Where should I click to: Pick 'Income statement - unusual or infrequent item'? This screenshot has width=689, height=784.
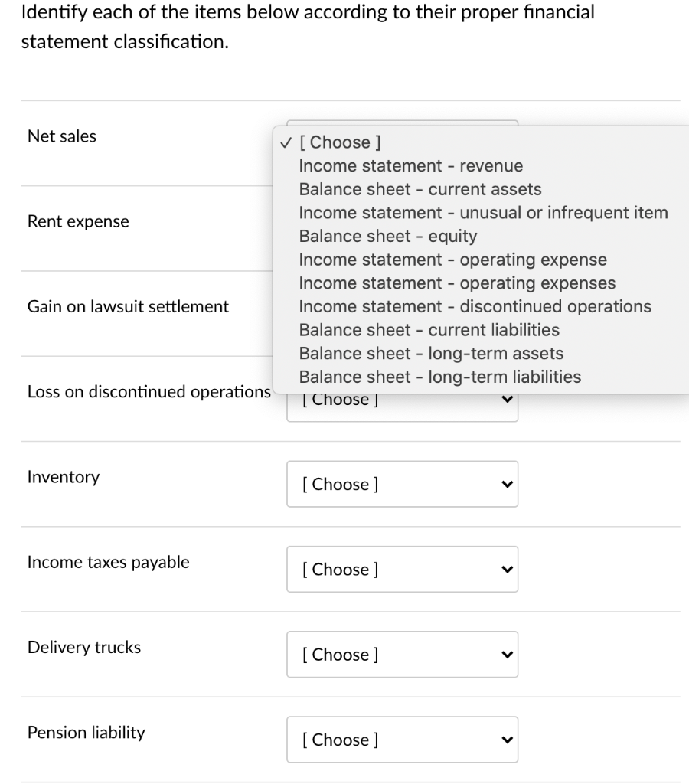[483, 213]
